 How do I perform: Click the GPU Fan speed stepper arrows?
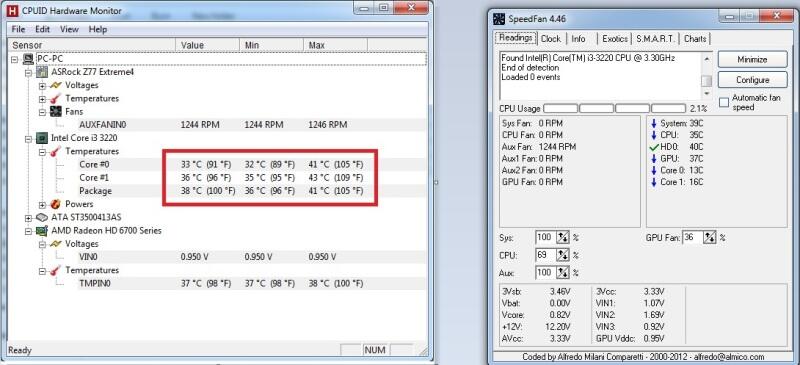click(709, 237)
